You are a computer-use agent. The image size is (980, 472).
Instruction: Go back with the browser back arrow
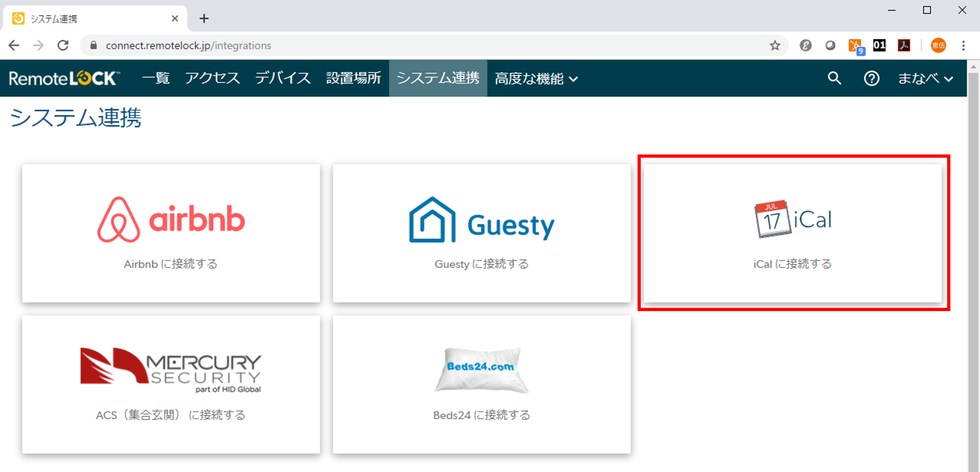pyautogui.click(x=14, y=46)
